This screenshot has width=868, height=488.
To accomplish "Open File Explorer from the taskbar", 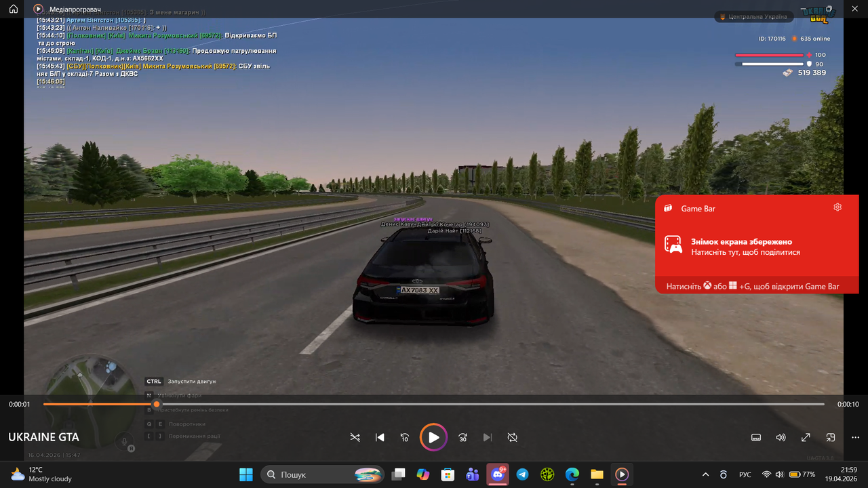I will [x=597, y=474].
